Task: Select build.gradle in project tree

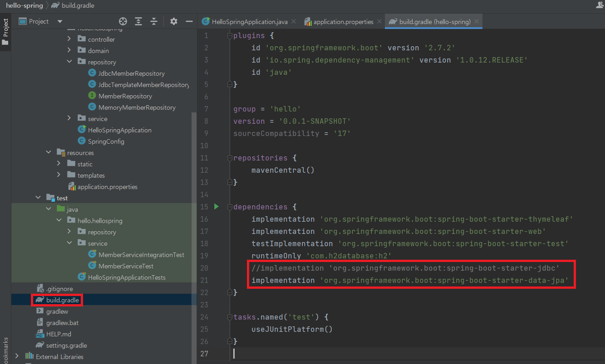Action: pos(63,300)
